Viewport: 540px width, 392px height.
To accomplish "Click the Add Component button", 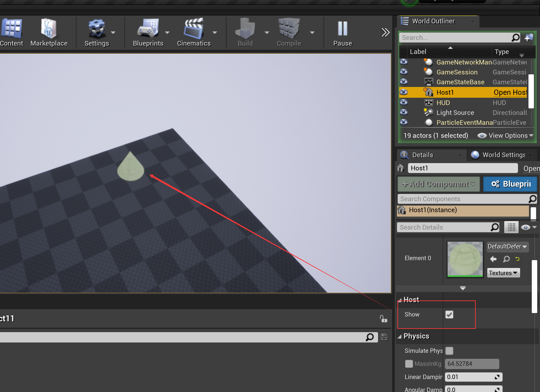I will [438, 184].
